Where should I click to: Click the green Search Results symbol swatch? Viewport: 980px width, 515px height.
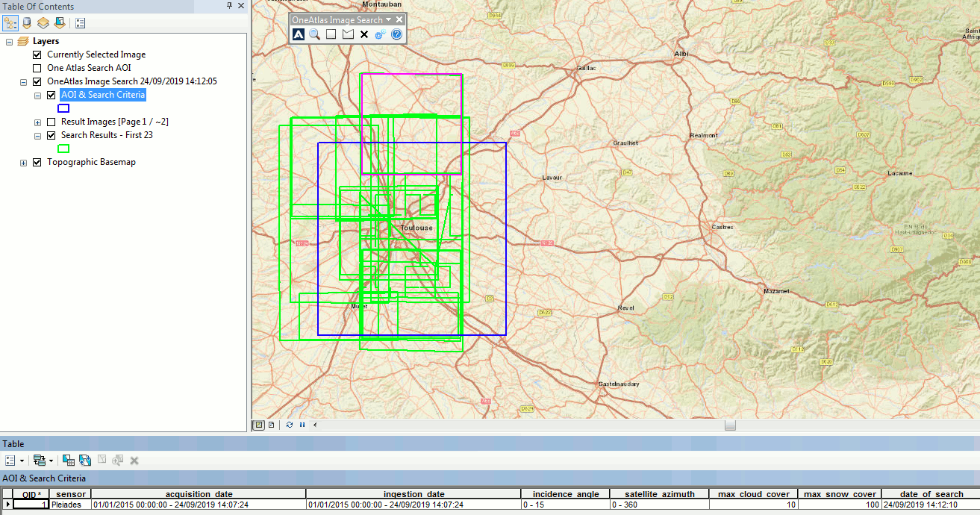tap(63, 149)
